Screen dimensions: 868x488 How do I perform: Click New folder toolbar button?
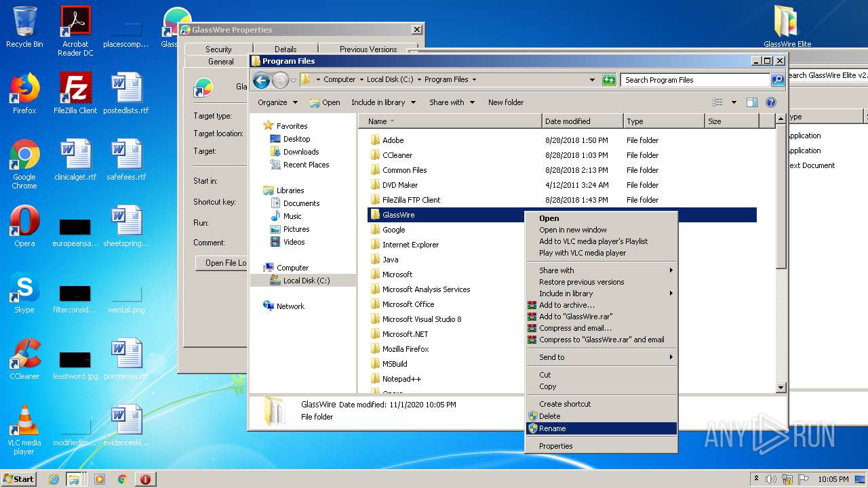(506, 102)
